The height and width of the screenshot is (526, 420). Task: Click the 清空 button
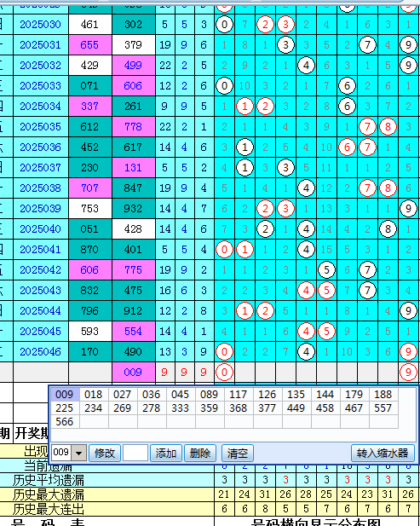[x=238, y=454]
